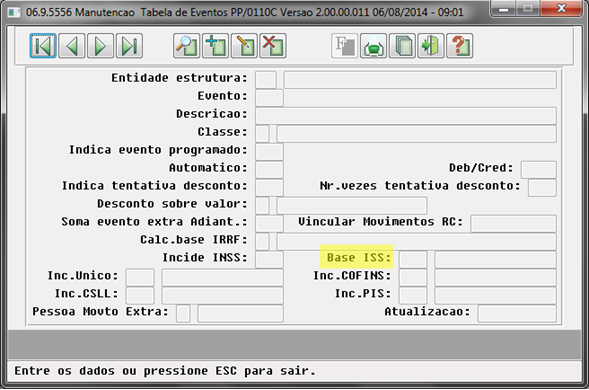This screenshot has width=589, height=390.
Task: Click the Classe description field
Action: [x=417, y=134]
